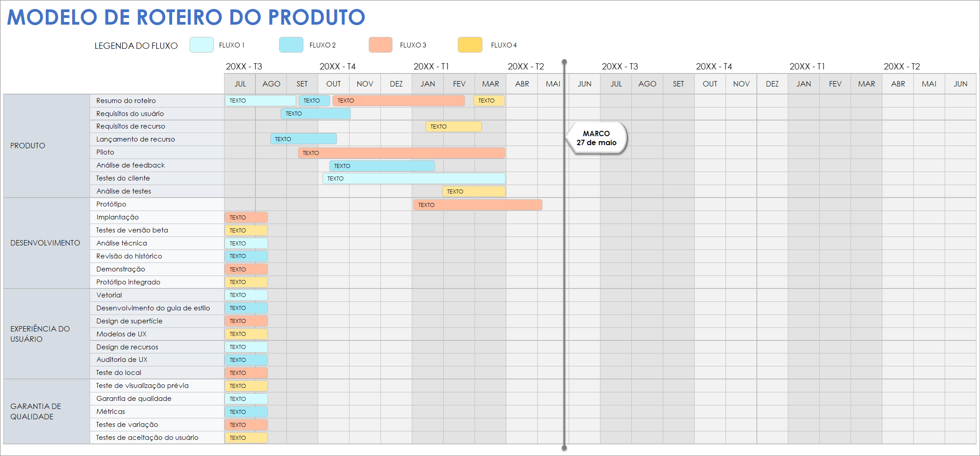Click the Fluxo 3 legend color swatch
Viewport: 980px width, 456px height.
[x=380, y=45]
